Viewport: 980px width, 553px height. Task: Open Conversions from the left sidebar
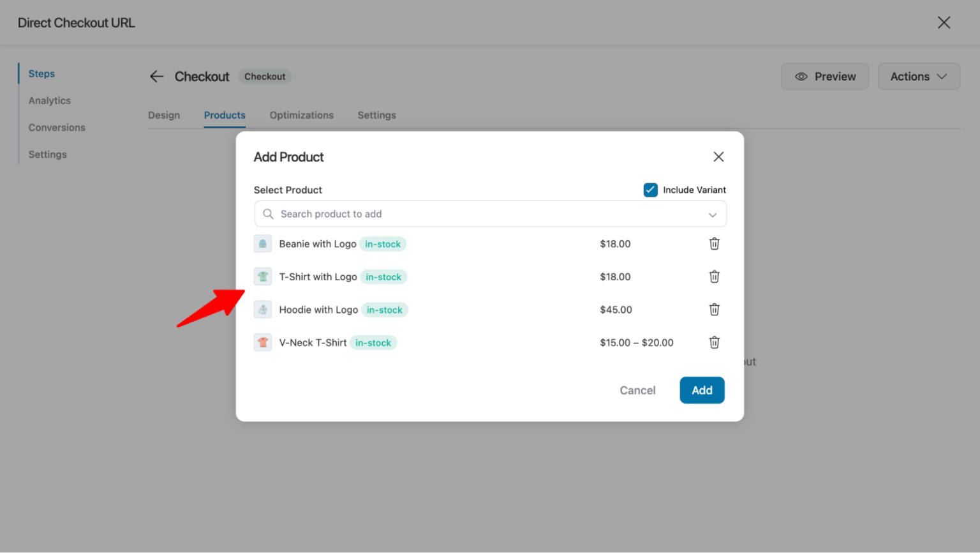(57, 127)
